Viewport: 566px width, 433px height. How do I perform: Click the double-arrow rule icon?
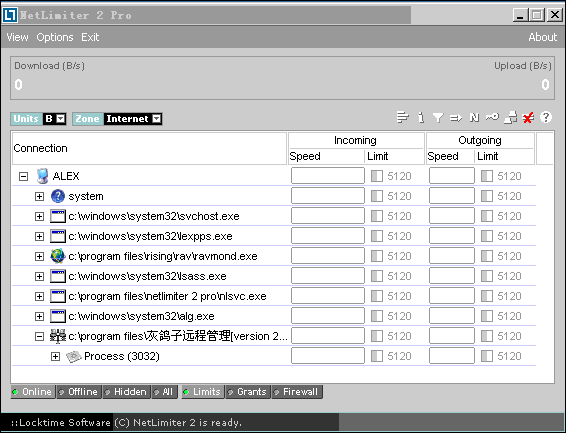click(456, 118)
